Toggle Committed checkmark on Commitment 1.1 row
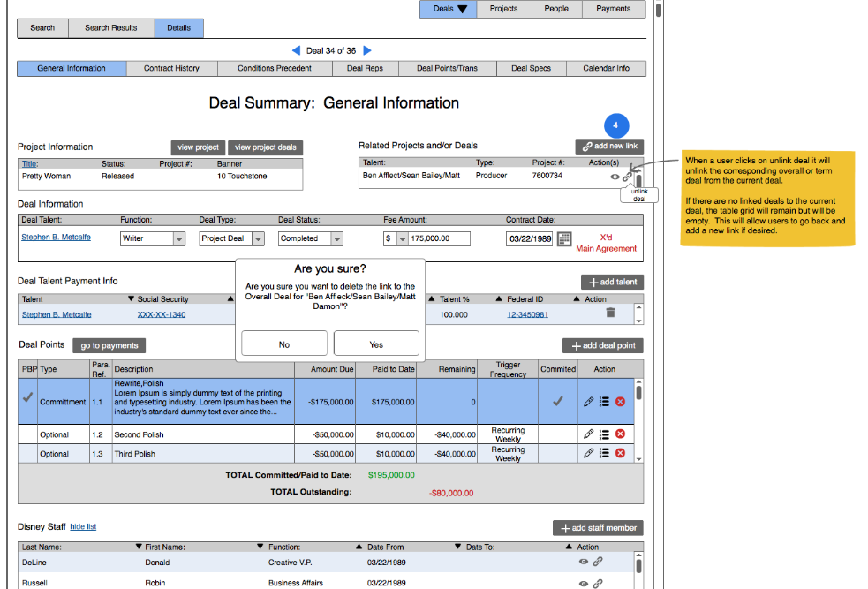The width and height of the screenshot is (868, 589). pyautogui.click(x=558, y=401)
